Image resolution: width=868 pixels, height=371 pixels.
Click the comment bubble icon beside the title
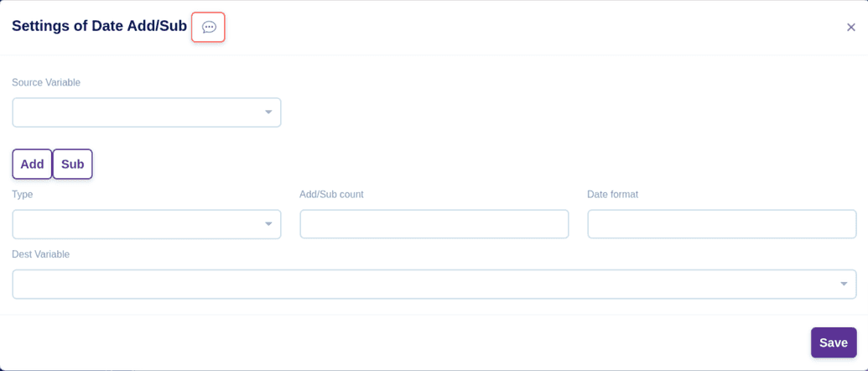[x=208, y=27]
